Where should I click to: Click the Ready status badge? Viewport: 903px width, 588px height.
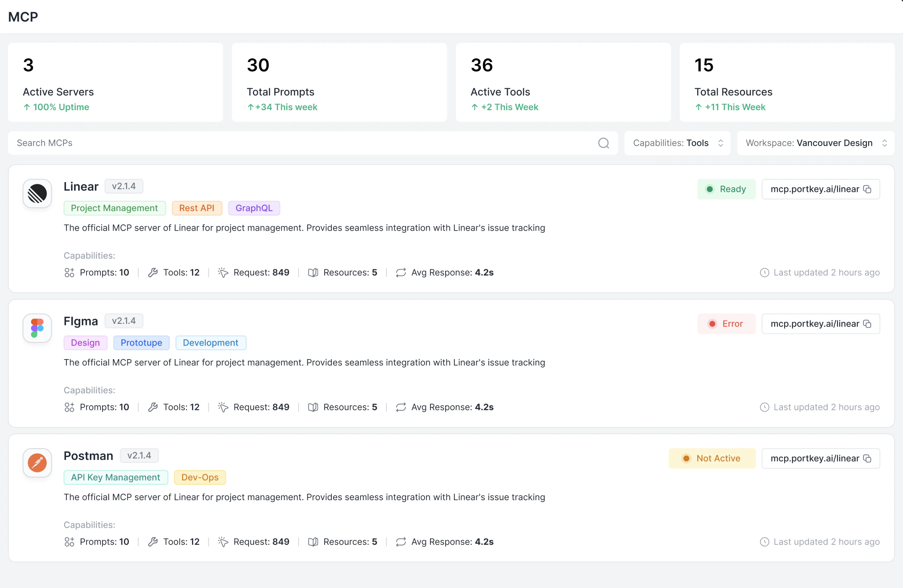726,189
